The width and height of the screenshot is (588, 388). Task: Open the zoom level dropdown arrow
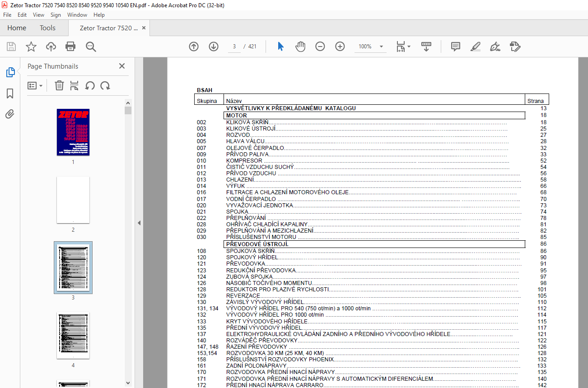[x=382, y=47]
